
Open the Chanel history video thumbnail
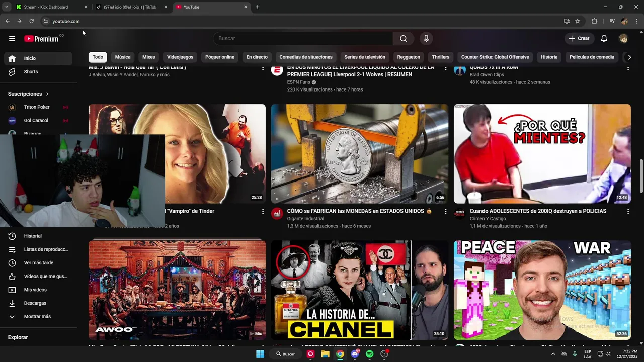coord(360,290)
